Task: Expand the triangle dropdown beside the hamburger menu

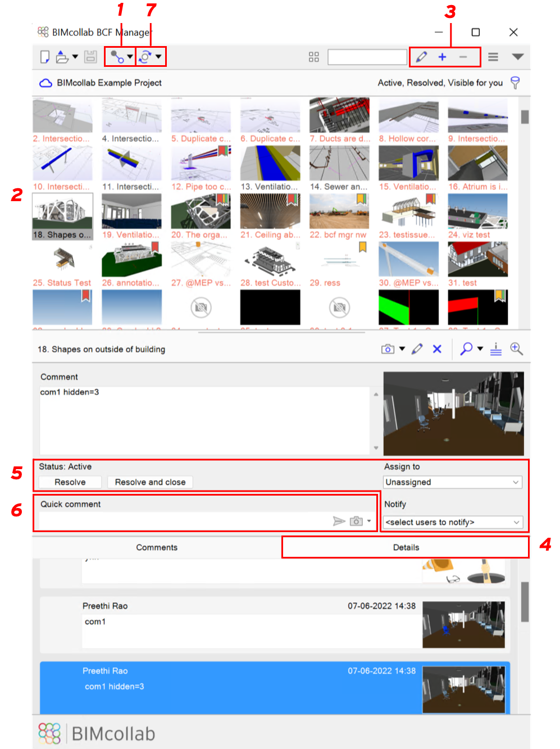Action: tap(518, 57)
